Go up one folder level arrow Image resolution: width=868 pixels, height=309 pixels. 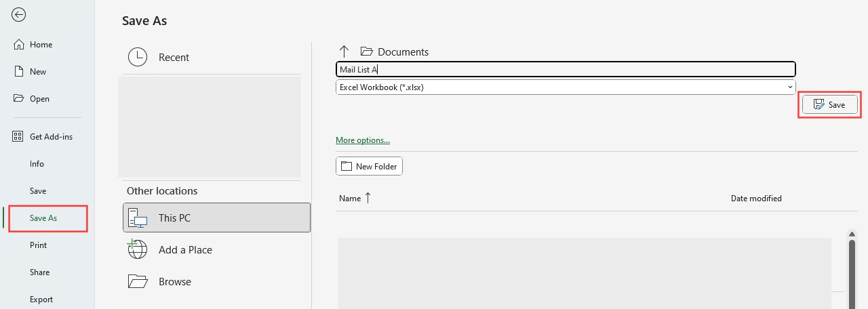344,52
